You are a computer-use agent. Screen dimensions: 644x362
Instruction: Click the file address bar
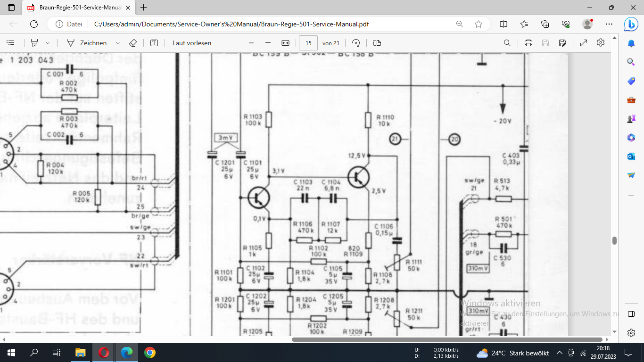click(269, 24)
